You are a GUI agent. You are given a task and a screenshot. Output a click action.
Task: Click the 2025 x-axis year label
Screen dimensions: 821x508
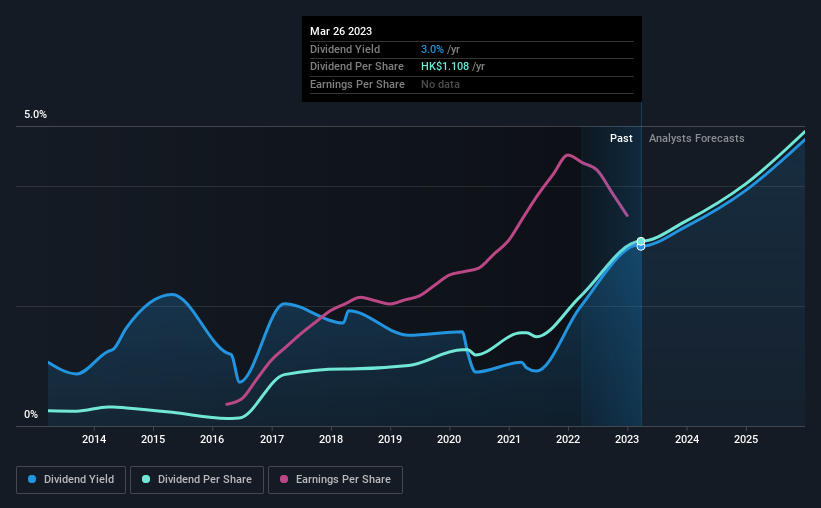[x=746, y=439]
